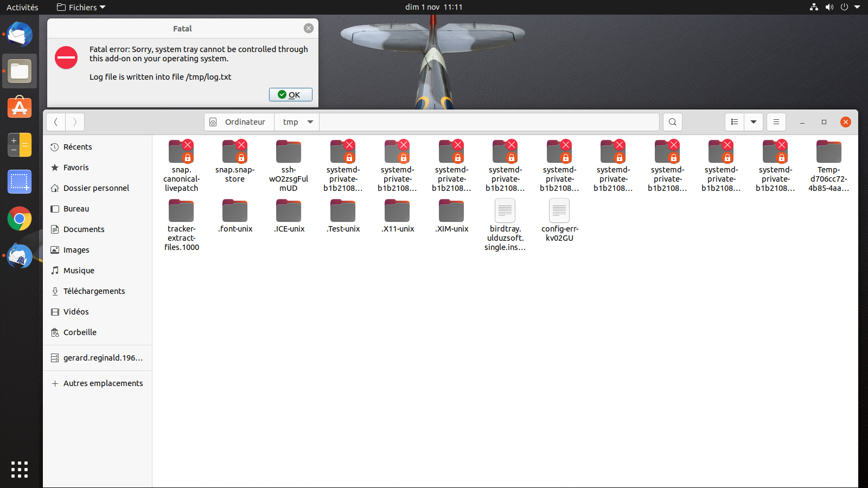Screen dimensions: 868x488
Task: Navigate back with the left arrow button
Action: [56, 122]
